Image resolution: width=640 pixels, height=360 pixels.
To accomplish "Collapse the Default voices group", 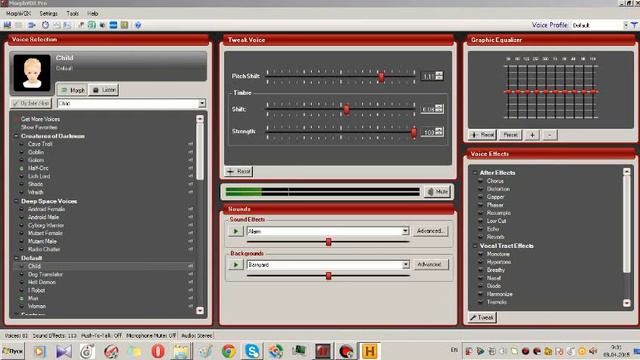I will tap(16, 258).
